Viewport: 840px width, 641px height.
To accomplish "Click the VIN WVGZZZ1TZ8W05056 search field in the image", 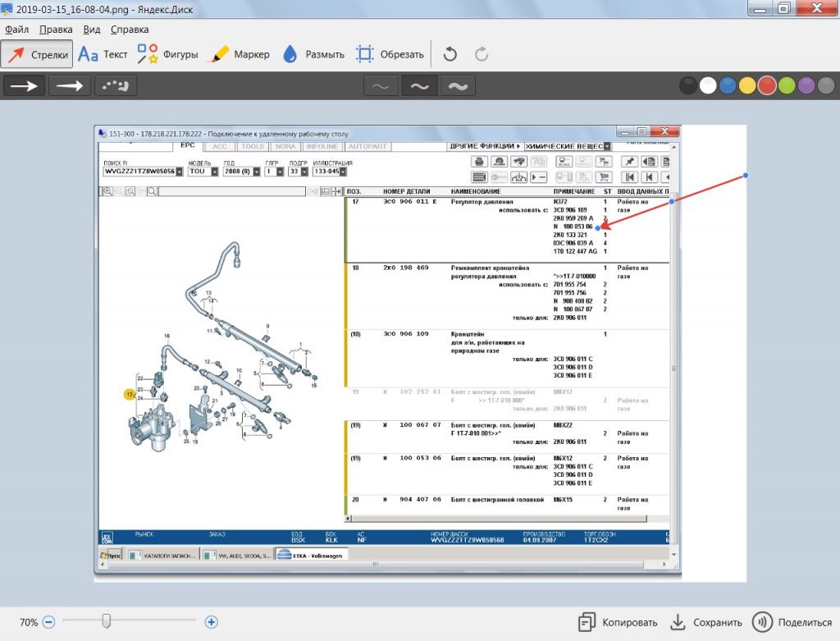I will click(x=143, y=172).
